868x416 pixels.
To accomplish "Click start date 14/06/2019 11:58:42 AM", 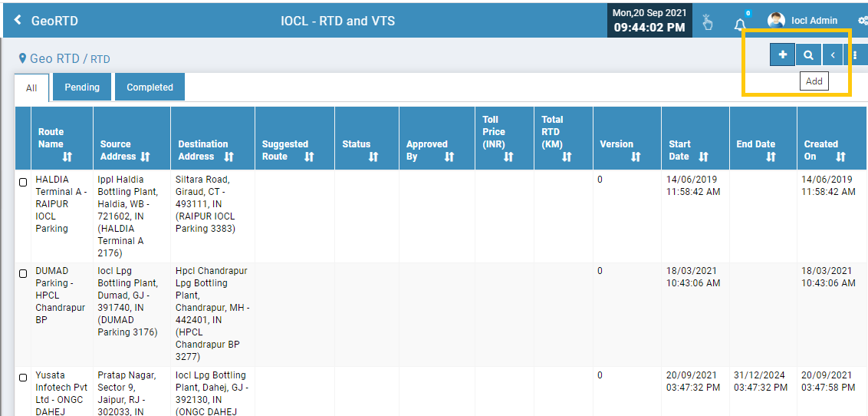I will pos(695,186).
